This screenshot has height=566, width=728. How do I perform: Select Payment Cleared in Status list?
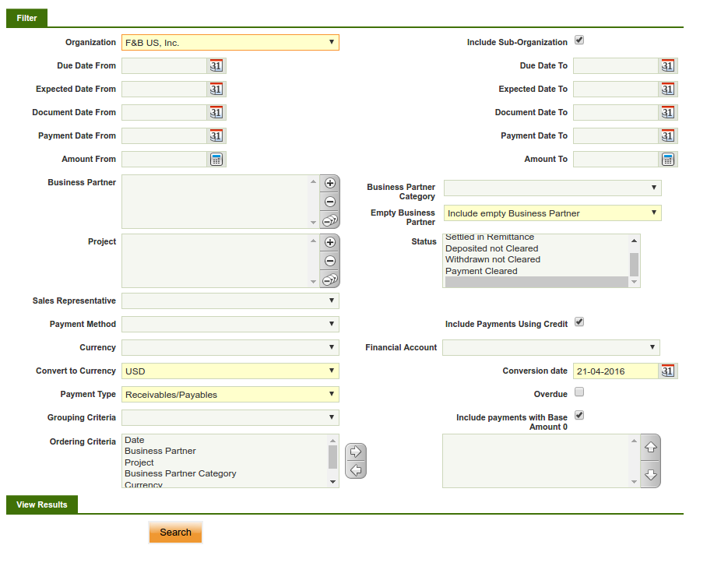tap(481, 271)
